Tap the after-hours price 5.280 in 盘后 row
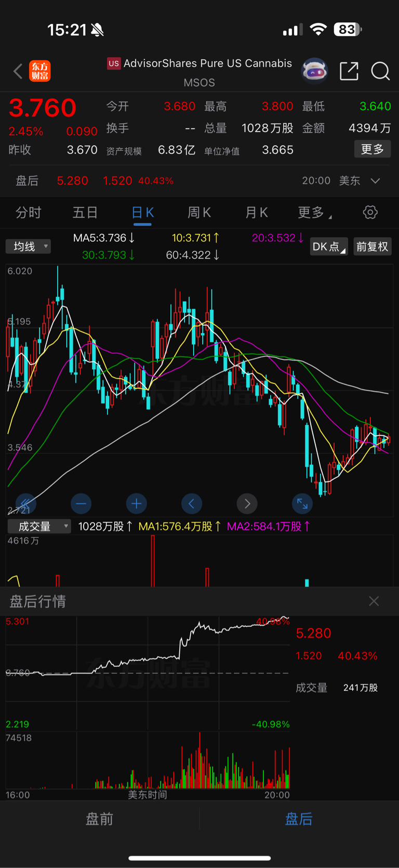 click(x=72, y=180)
